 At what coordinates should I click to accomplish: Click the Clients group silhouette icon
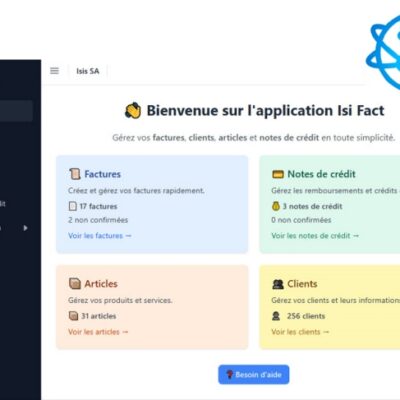pyautogui.click(x=278, y=284)
